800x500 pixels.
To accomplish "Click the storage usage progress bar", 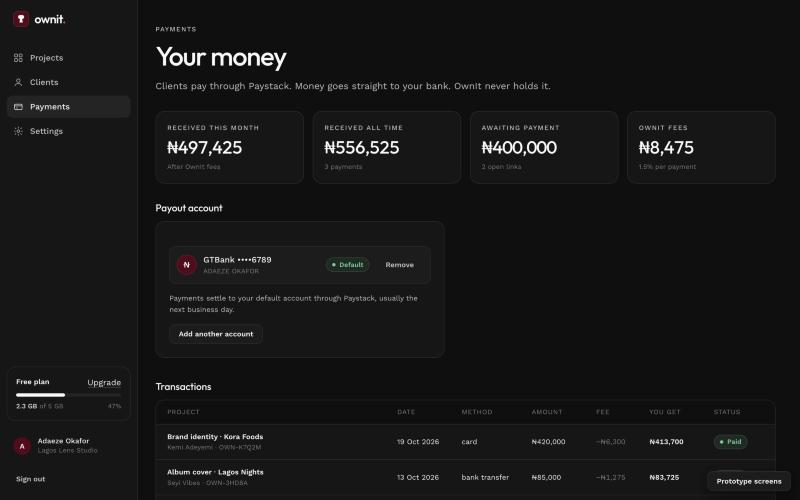I will [x=68, y=395].
